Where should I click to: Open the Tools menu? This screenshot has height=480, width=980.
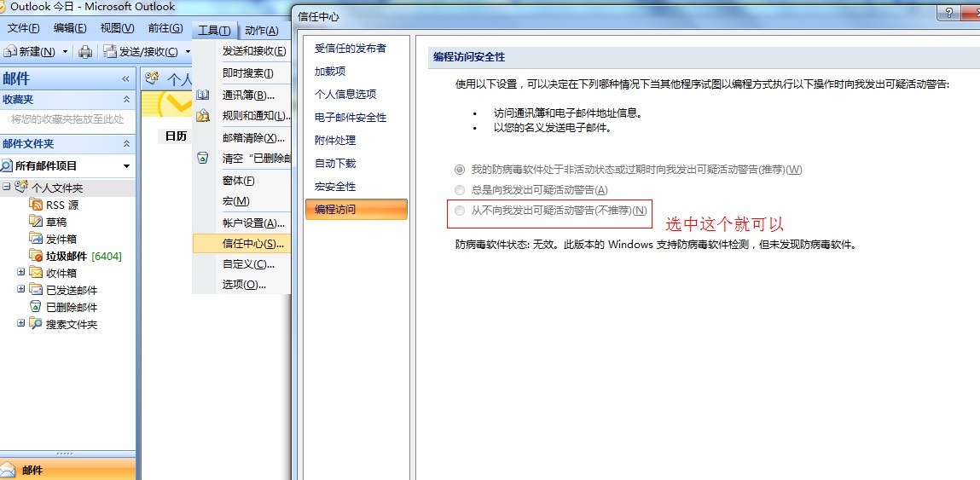(x=214, y=30)
